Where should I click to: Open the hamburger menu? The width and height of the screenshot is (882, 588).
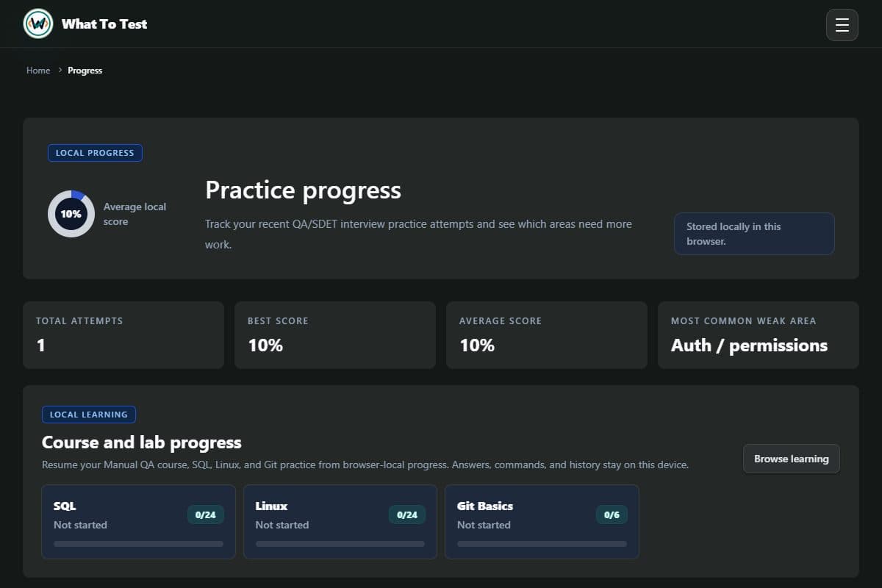[x=842, y=25]
